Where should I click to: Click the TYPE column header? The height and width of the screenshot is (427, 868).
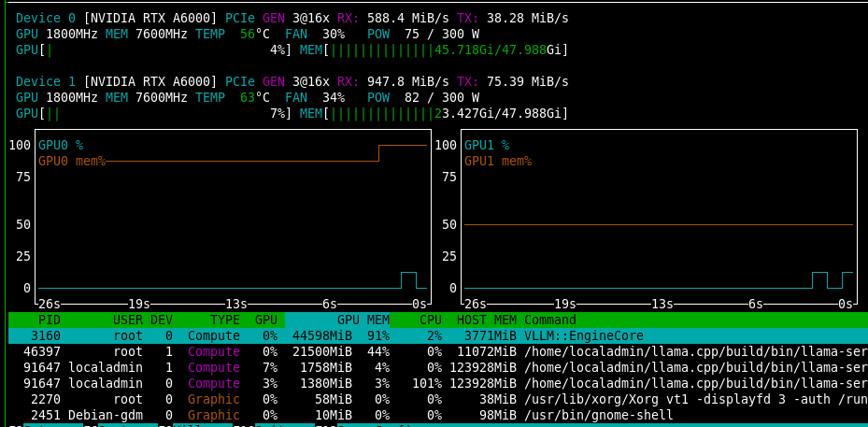pos(225,320)
